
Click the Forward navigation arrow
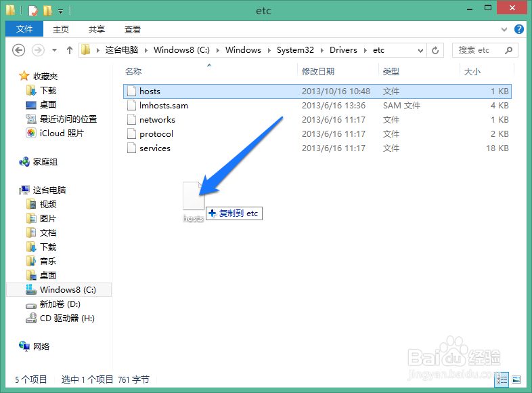coord(38,50)
